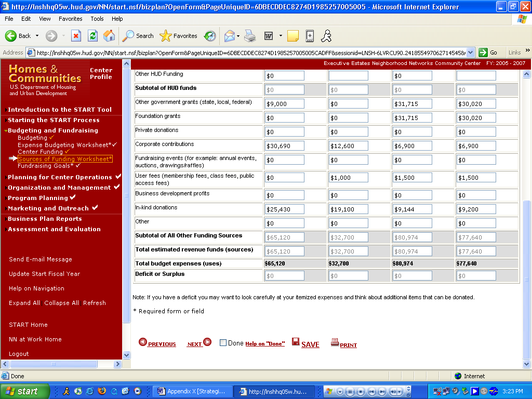Click the floppy disk SAVE icon
The height and width of the screenshot is (399, 532).
pos(296,342)
